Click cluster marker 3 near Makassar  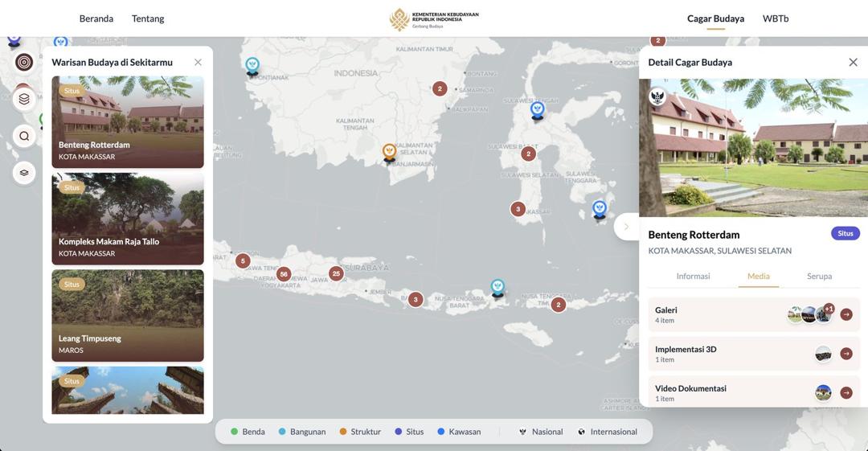[x=518, y=209]
